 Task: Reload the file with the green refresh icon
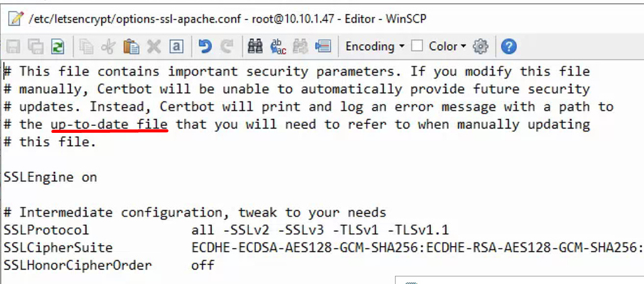58,47
